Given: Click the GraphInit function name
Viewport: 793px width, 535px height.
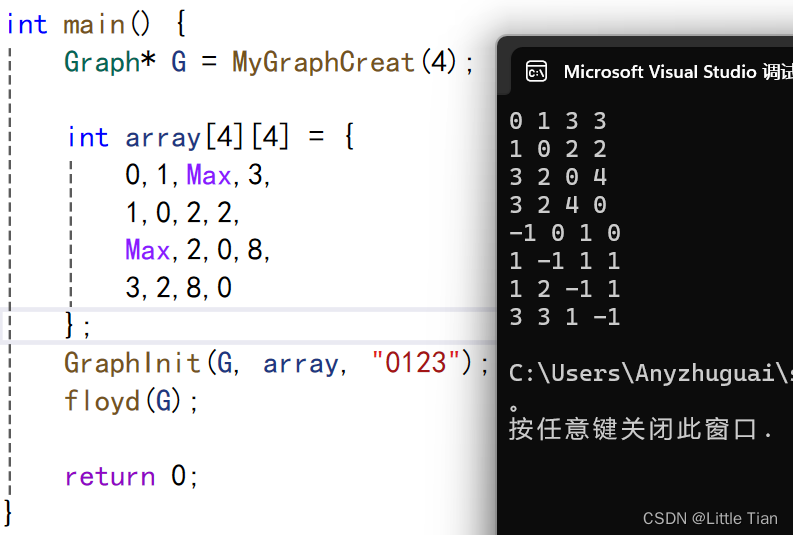Looking at the screenshot, I should [131, 363].
